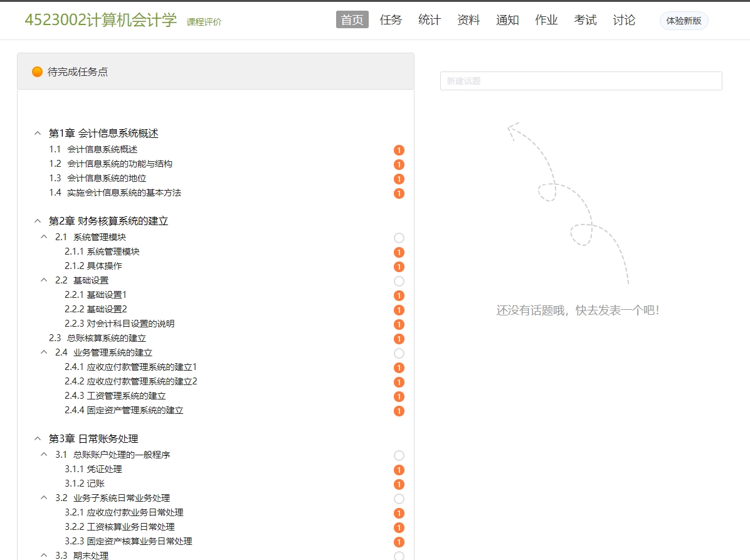
Task: Click orange badge beside 2.1.2 具体操作
Action: (x=399, y=267)
